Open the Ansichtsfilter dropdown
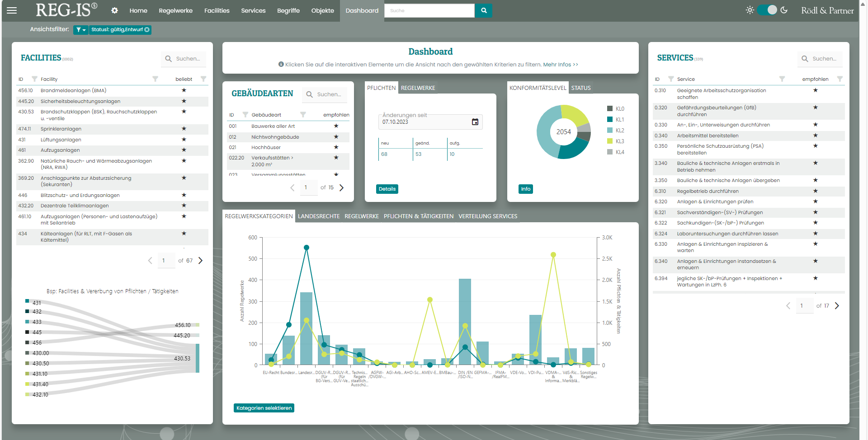This screenshot has height=440, width=868. (80, 30)
